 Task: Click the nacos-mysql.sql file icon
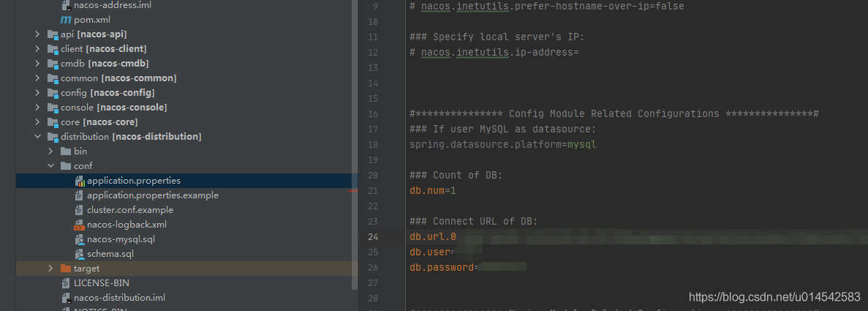coord(78,239)
